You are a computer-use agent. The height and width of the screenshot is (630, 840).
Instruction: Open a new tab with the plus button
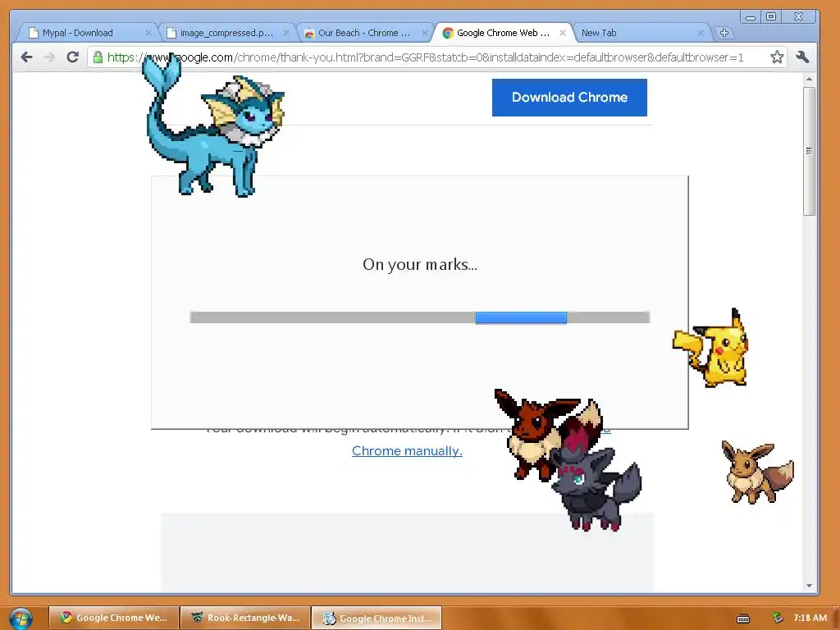tap(724, 33)
